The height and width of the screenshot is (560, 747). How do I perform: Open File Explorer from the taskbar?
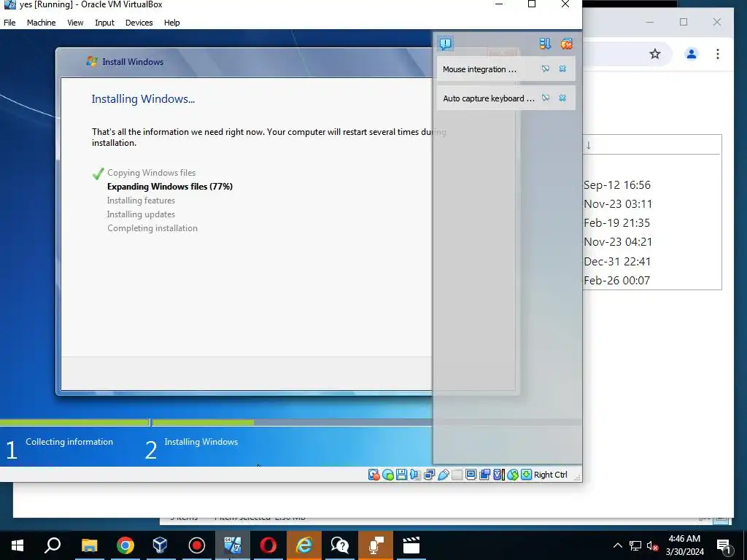89,545
